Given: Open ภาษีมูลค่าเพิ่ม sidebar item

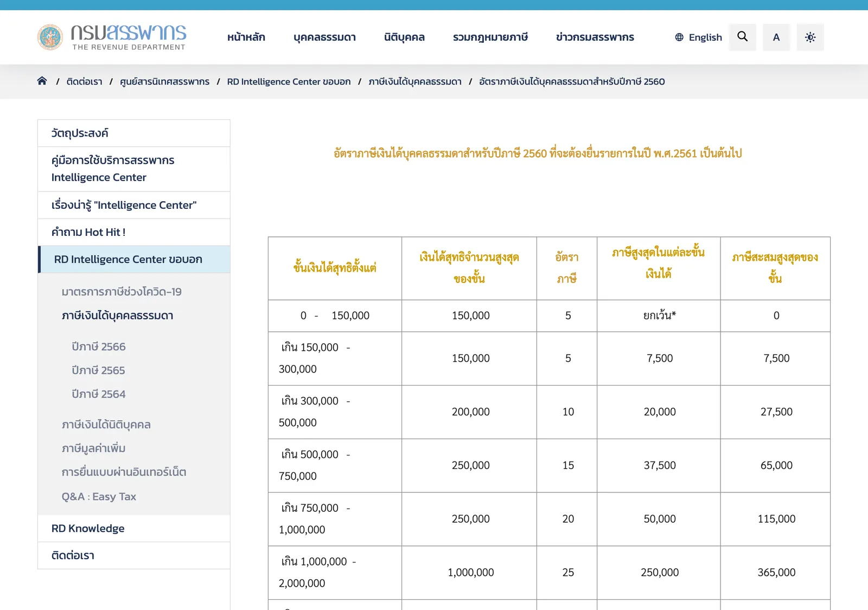Looking at the screenshot, I should pyautogui.click(x=93, y=448).
